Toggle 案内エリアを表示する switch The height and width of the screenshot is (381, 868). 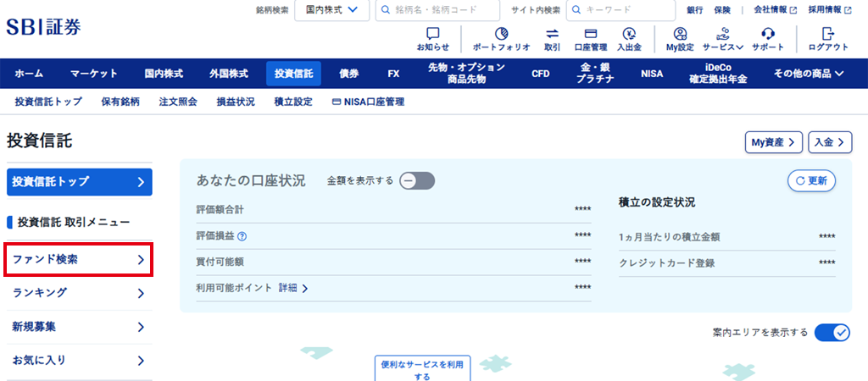(832, 333)
